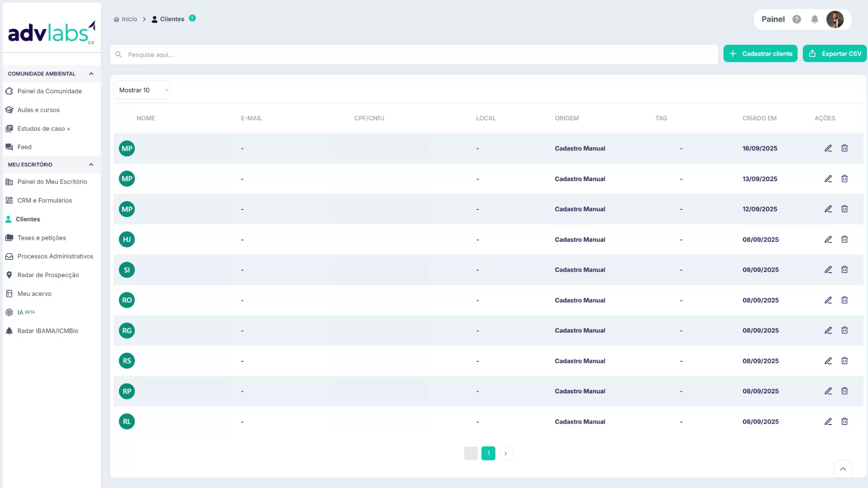Screen dimensions: 868x488
Task: Open IA Beta menu item
Action: 21,312
